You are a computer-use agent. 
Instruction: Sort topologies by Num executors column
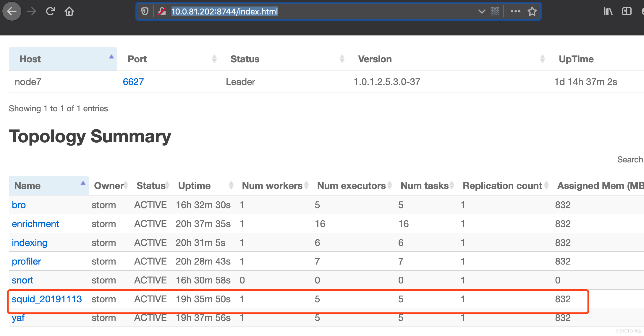click(353, 185)
